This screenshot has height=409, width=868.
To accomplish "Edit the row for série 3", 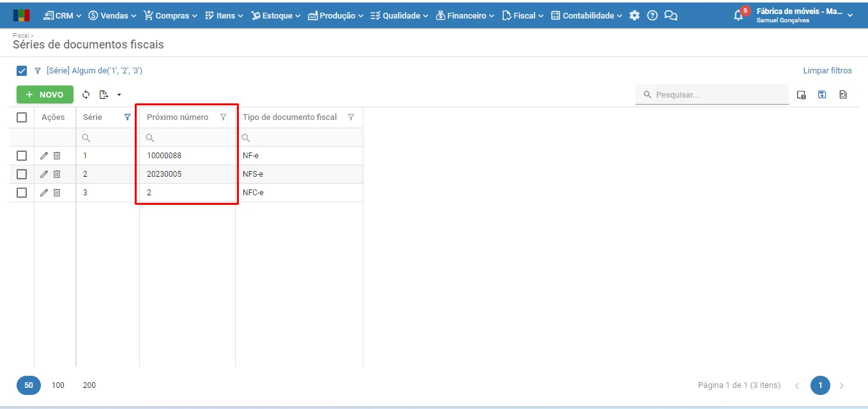I will pos(44,193).
